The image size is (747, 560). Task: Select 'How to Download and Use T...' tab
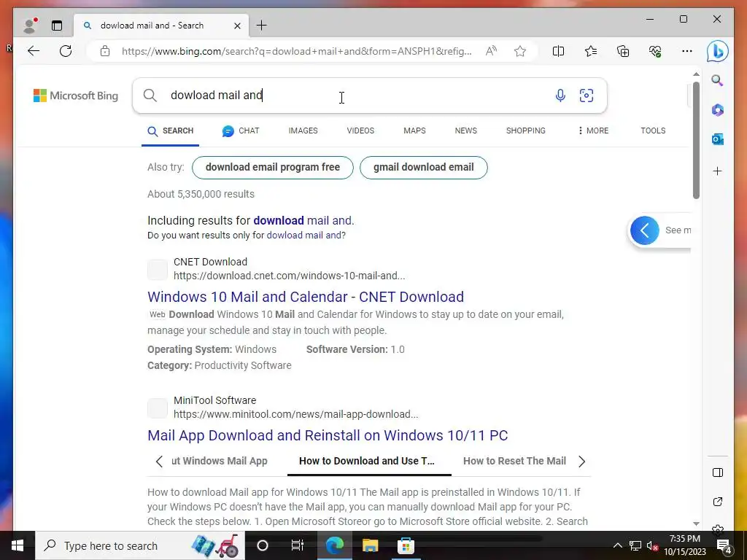(367, 461)
